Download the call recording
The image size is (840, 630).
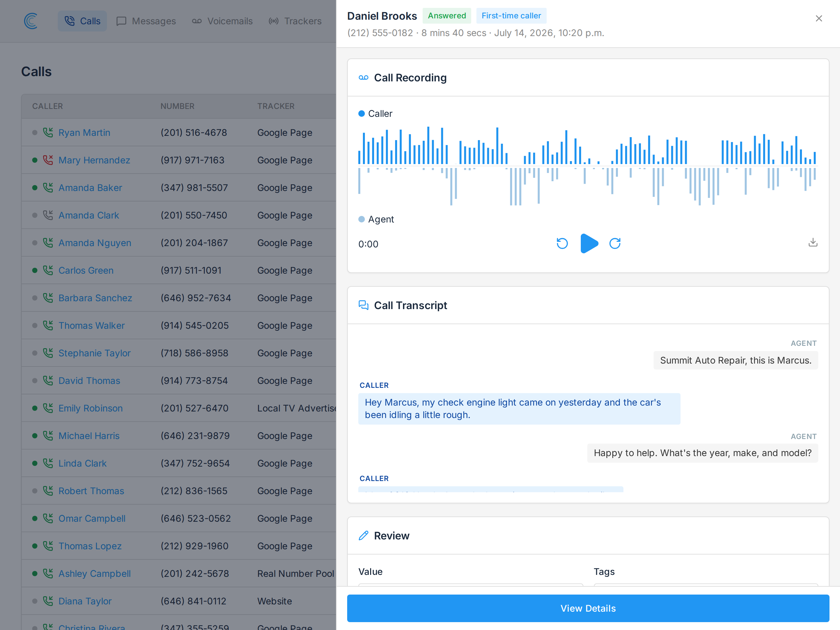pyautogui.click(x=813, y=243)
